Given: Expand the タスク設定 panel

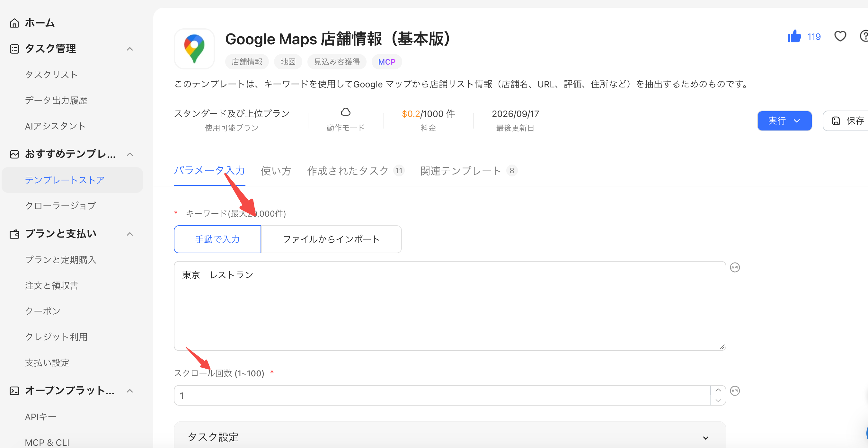Looking at the screenshot, I should click(x=449, y=437).
